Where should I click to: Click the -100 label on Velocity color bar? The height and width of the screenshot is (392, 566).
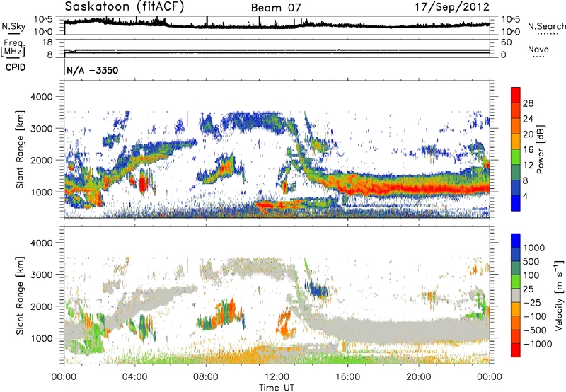pyautogui.click(x=535, y=316)
